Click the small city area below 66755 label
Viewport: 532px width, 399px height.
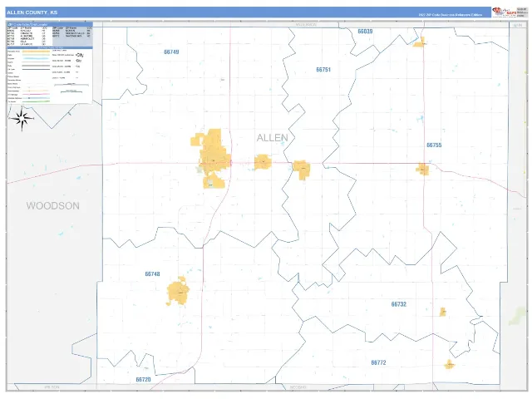(423, 169)
